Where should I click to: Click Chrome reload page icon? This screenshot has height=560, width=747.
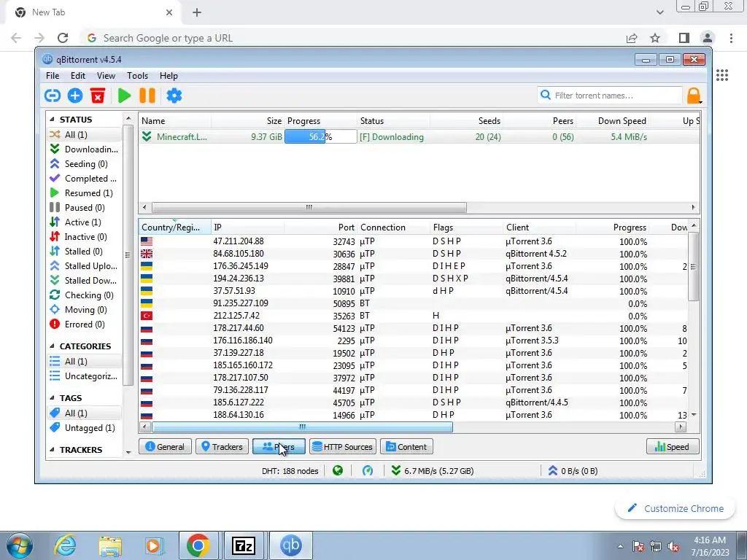click(x=63, y=38)
